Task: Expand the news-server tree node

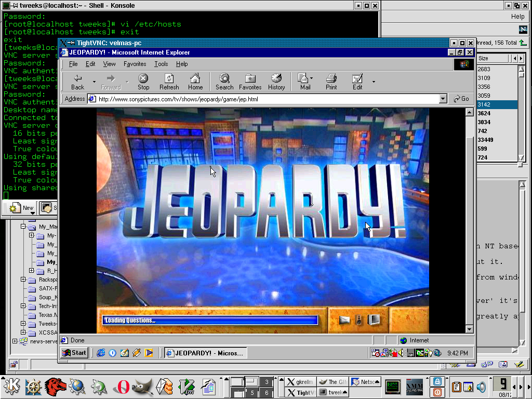Action: coord(15,341)
